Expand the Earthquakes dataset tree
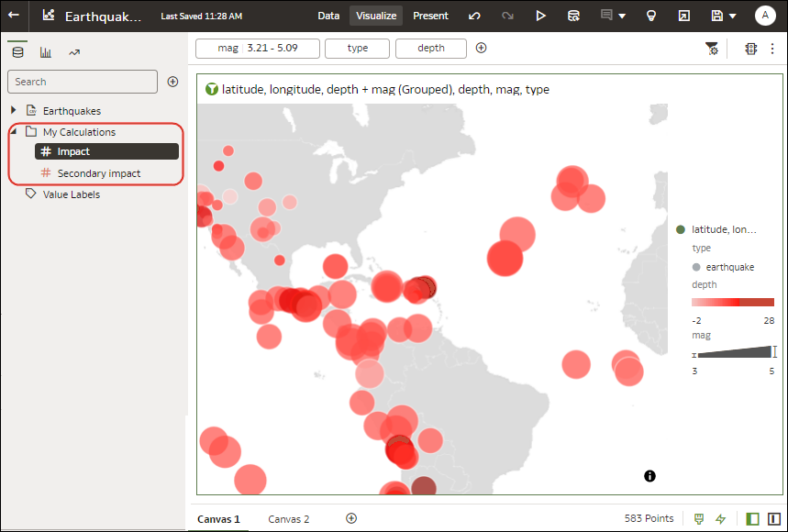The width and height of the screenshot is (788, 532). [14, 111]
